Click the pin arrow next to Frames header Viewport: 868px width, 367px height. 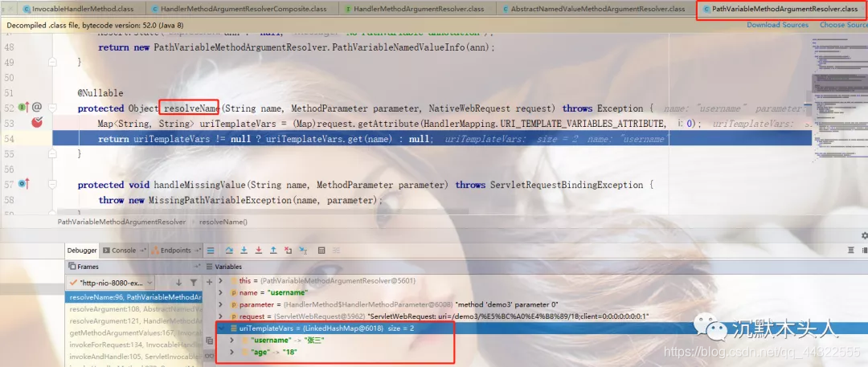(197, 267)
